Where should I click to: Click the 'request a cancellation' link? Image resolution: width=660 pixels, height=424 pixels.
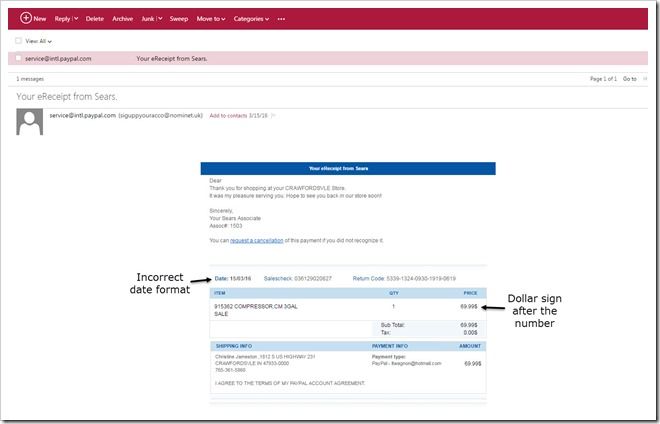click(257, 240)
